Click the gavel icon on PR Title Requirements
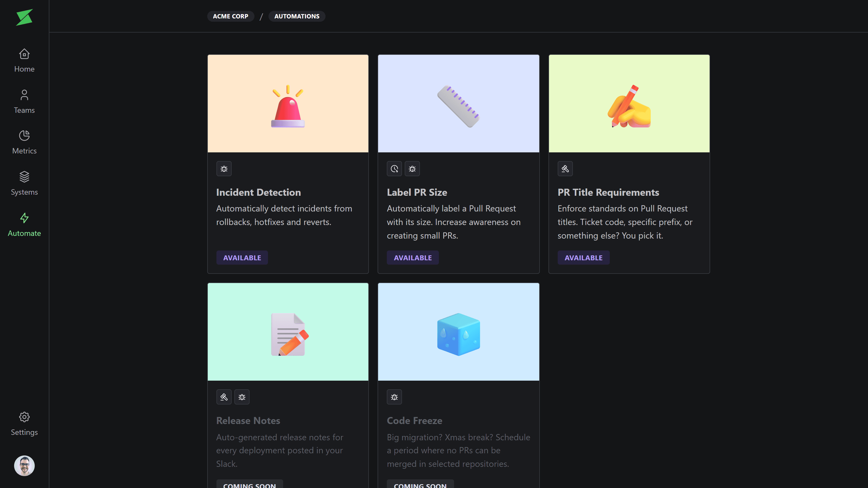 565,169
